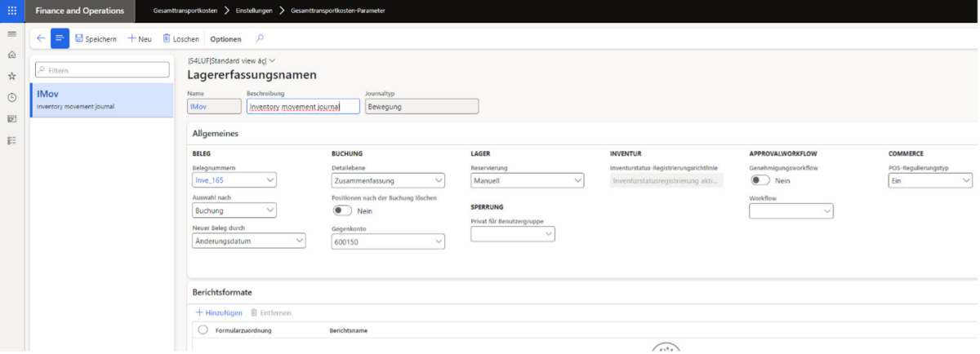This screenshot has width=980, height=354.
Task: Expand the Detailebene dropdown
Action: (388, 180)
